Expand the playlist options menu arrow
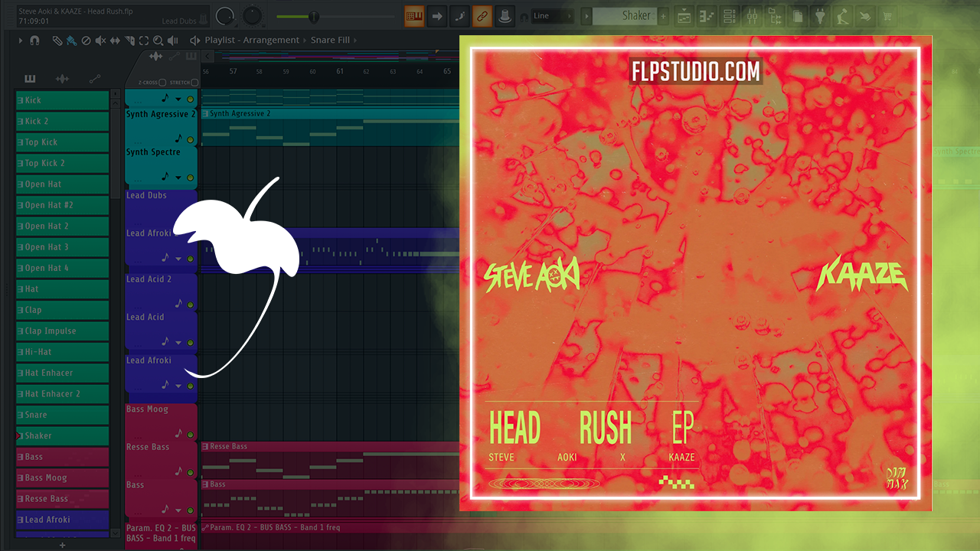The width and height of the screenshot is (980, 551). pyautogui.click(x=21, y=40)
